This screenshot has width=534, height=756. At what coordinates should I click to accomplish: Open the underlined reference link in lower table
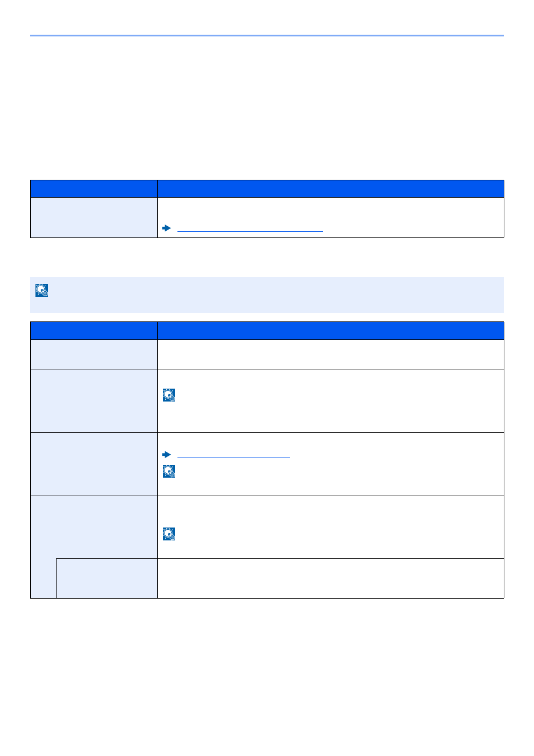[x=233, y=455]
